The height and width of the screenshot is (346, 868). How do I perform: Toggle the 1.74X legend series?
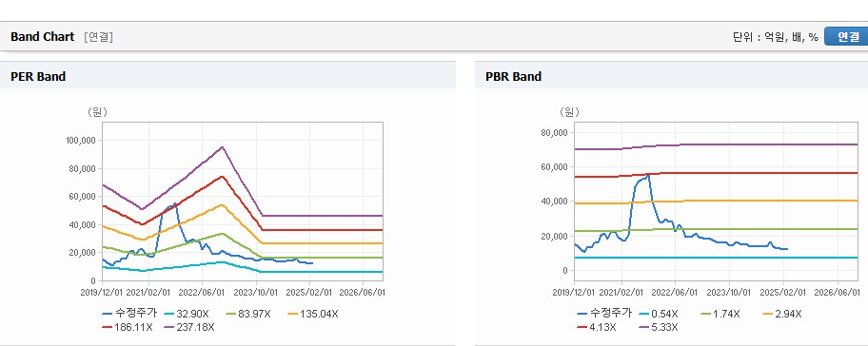pyautogui.click(x=720, y=314)
